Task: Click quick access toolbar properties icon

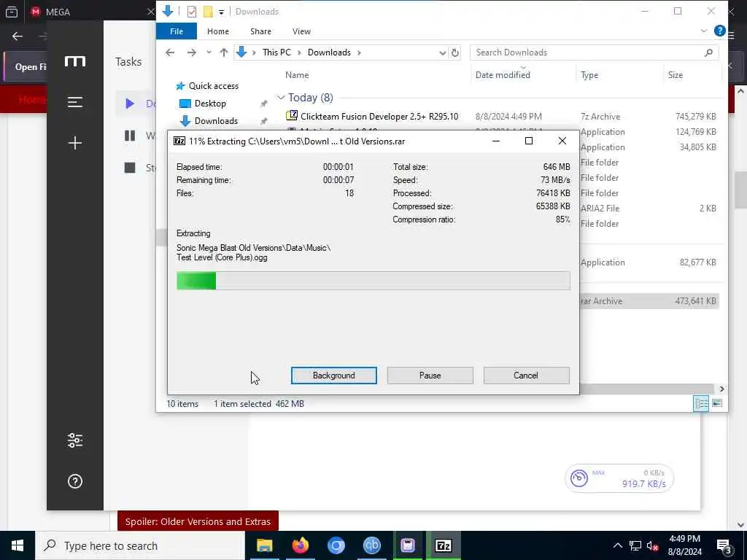Action: (x=192, y=12)
